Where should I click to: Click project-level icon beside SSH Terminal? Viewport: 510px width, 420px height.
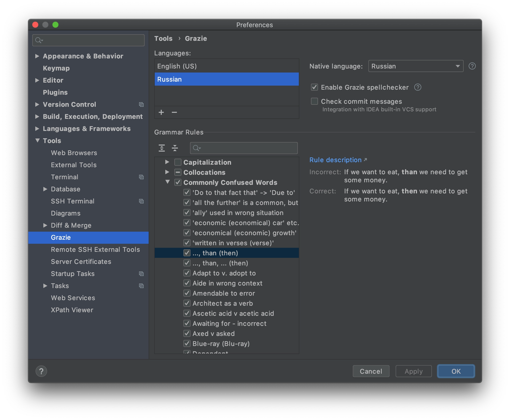pyautogui.click(x=141, y=201)
